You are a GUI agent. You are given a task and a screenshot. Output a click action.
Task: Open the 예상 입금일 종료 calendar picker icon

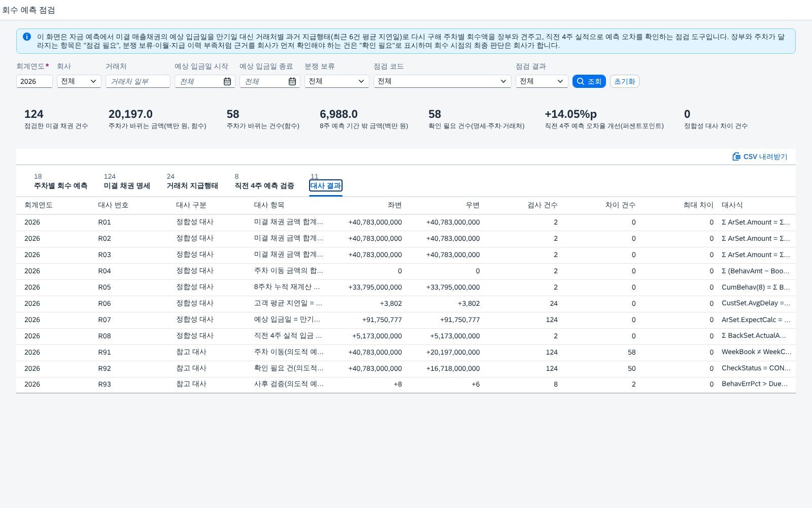tap(292, 81)
